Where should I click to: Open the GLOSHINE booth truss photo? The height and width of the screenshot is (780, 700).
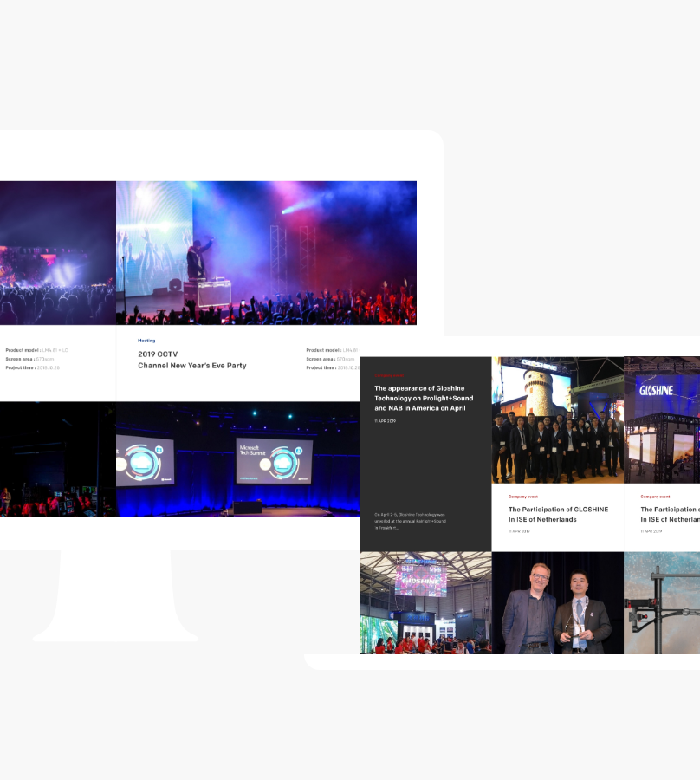[662, 419]
